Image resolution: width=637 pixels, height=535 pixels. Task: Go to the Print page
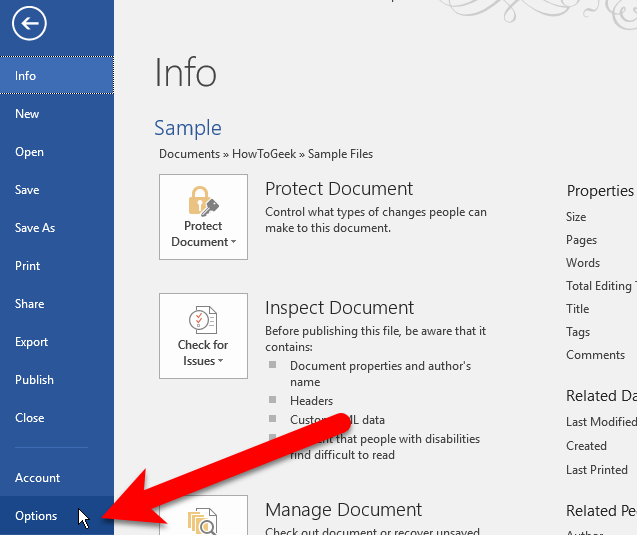[28, 266]
